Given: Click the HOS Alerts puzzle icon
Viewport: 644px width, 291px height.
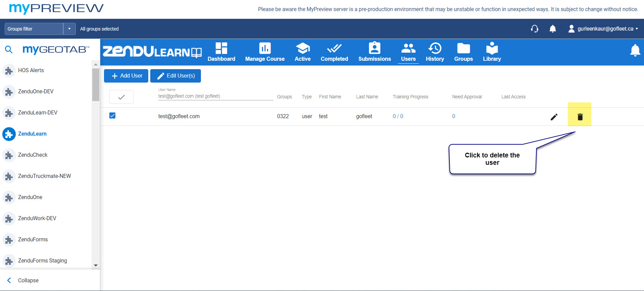Looking at the screenshot, I should 9,70.
